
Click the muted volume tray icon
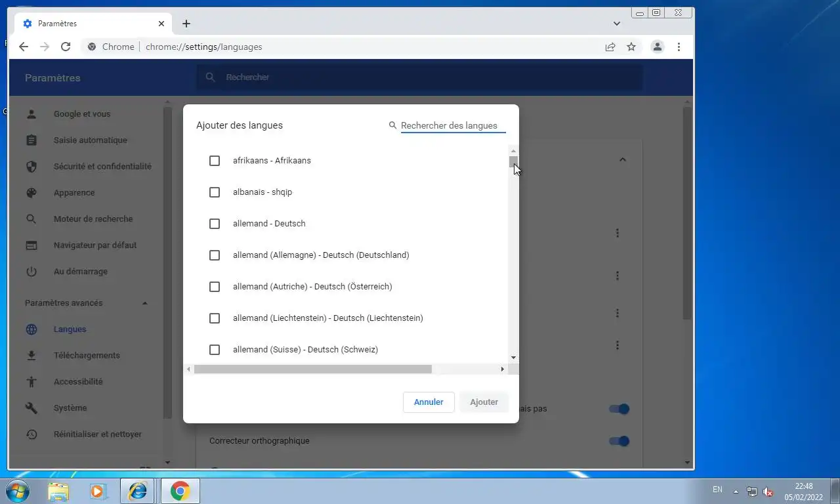pos(767,492)
